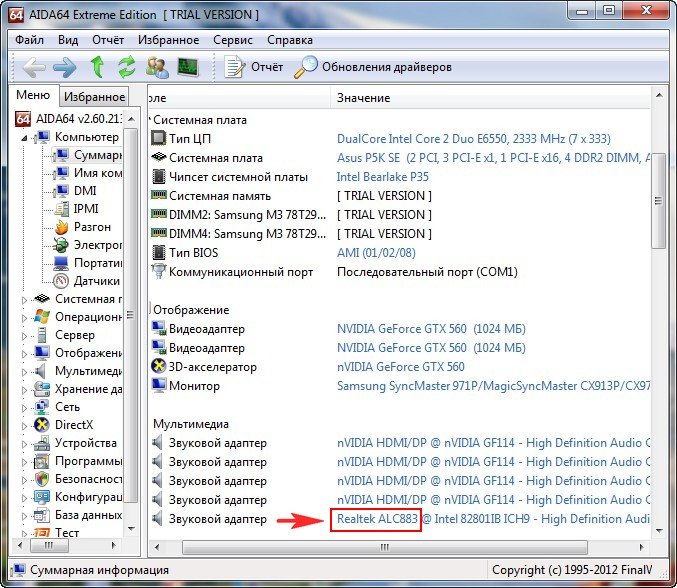Select the DMI tree item

76,191
